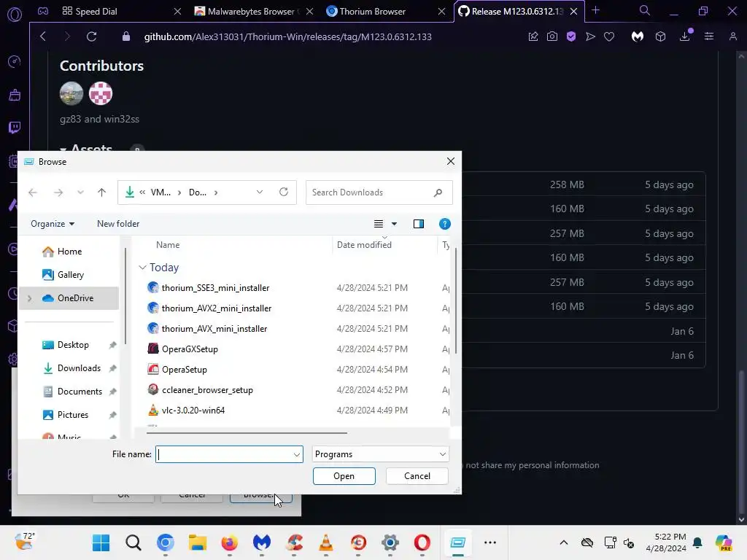
Task: Select the OperaSetup file
Action: [184, 370]
